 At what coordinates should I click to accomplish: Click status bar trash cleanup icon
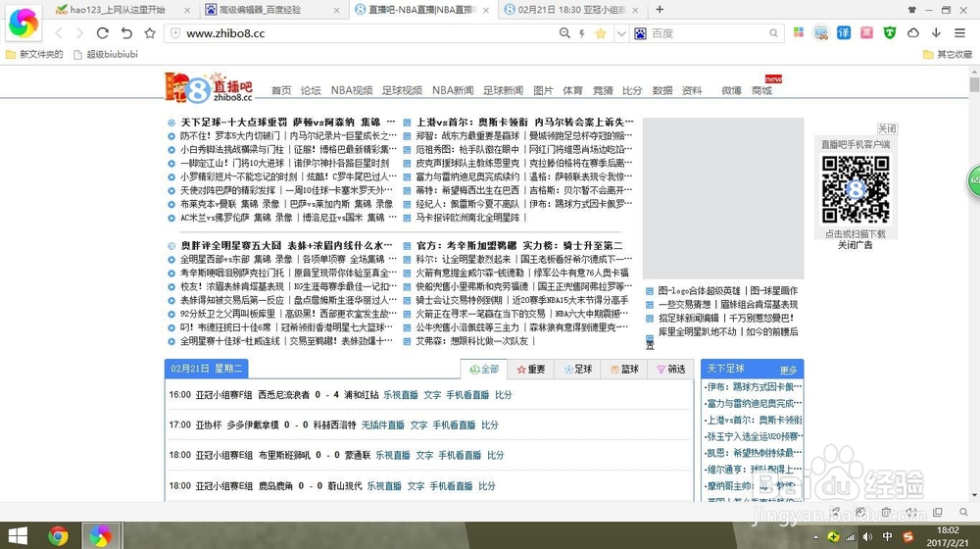886,512
